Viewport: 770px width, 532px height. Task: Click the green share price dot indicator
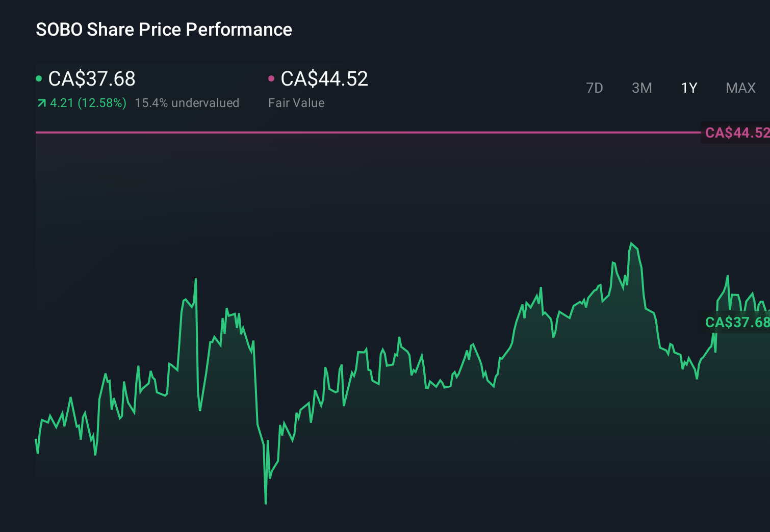(39, 78)
